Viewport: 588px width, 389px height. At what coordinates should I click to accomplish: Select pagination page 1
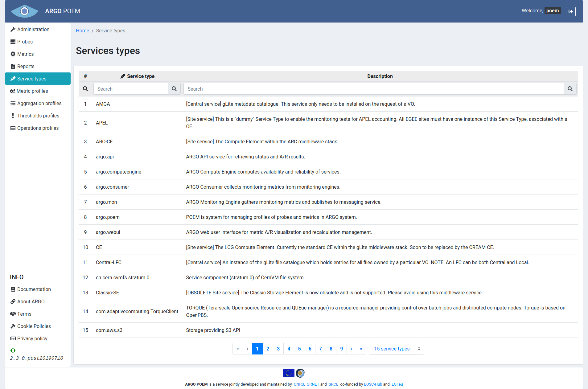click(257, 349)
